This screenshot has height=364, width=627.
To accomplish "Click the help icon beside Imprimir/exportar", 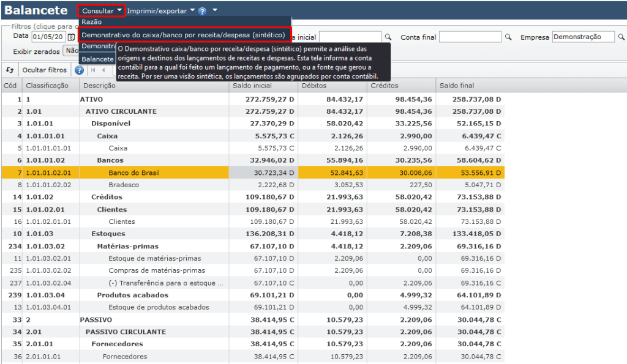I will (202, 11).
